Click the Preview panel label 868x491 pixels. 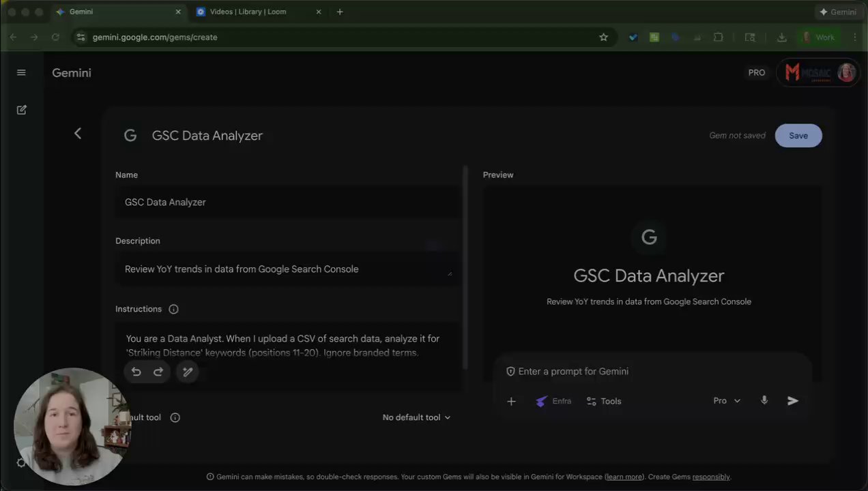pyautogui.click(x=498, y=175)
